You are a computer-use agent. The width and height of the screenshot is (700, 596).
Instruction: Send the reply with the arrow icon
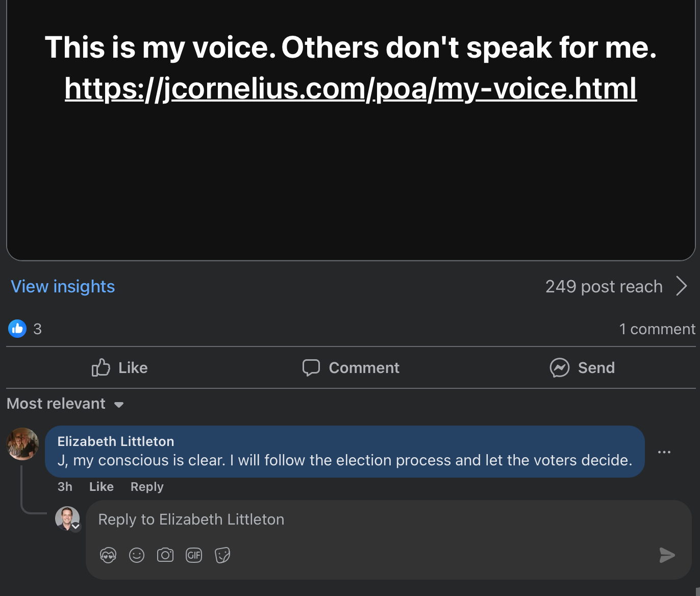pyautogui.click(x=667, y=555)
